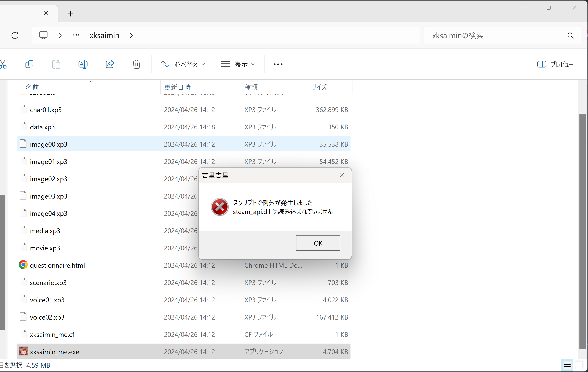
Task: Click the magnifier search icon
Action: tap(571, 36)
